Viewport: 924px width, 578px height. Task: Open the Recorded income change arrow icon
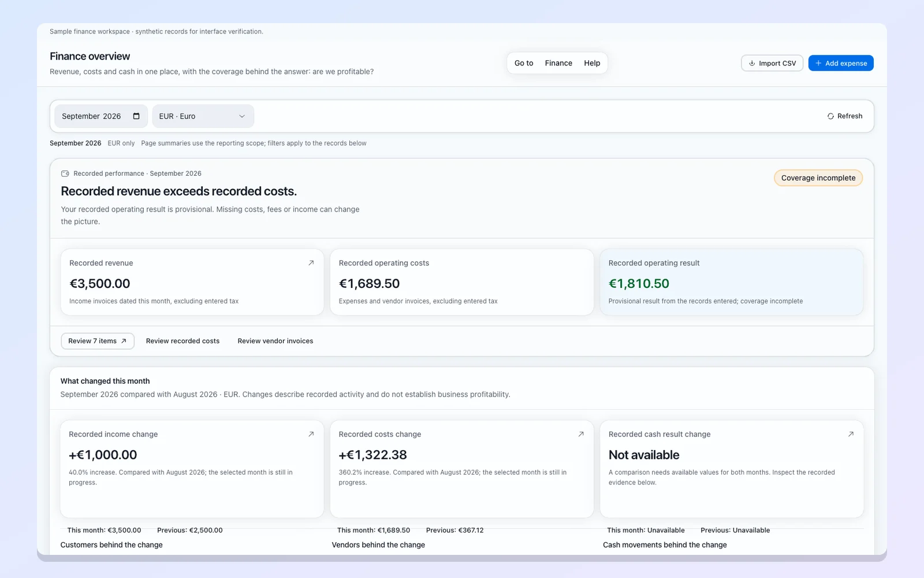(x=311, y=434)
